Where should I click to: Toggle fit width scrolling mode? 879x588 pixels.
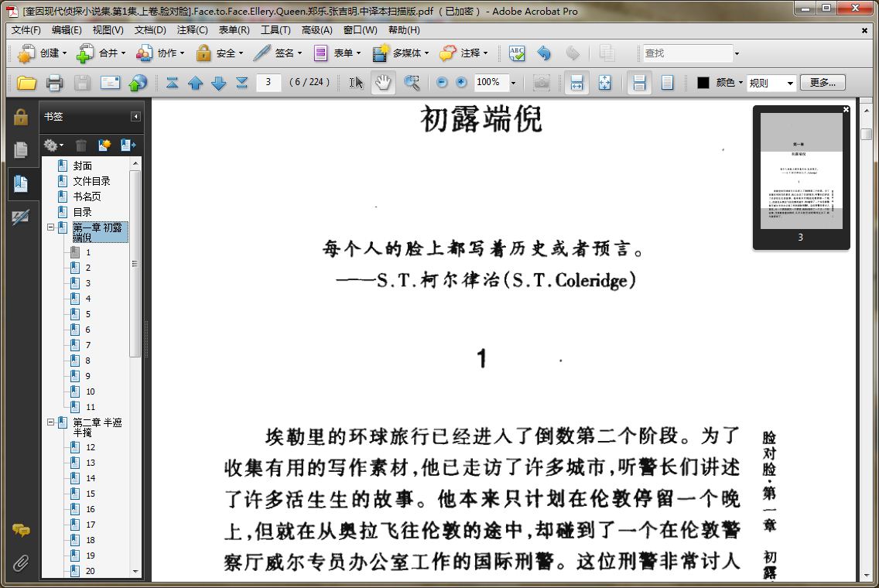pos(576,83)
